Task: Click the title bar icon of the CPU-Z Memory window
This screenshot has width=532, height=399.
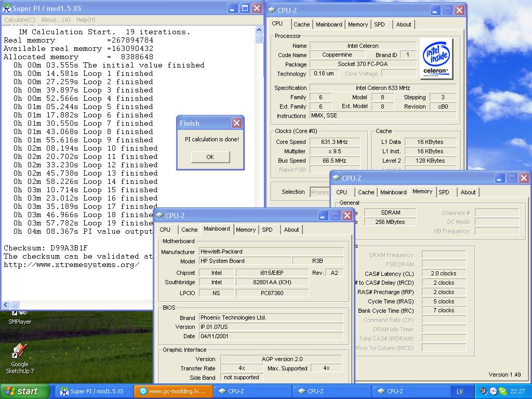Action: 336,178
